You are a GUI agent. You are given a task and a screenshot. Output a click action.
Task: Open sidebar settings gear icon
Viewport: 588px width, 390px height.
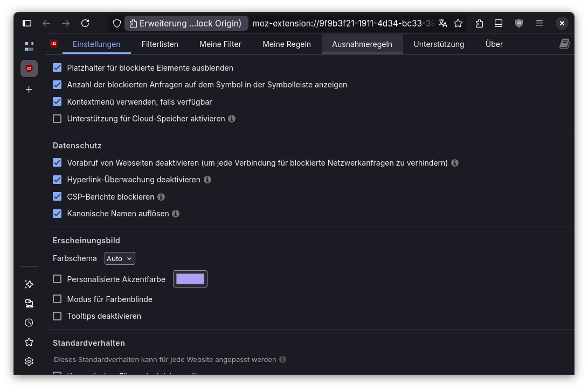pos(29,361)
